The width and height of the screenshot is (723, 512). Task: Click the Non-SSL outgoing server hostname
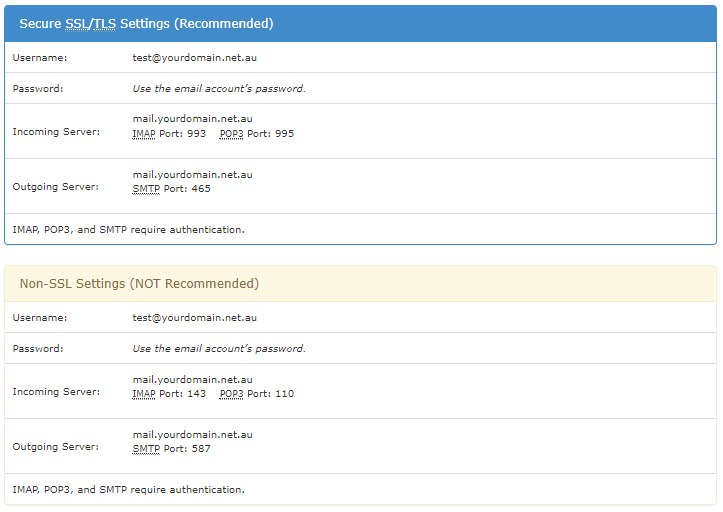(x=192, y=435)
